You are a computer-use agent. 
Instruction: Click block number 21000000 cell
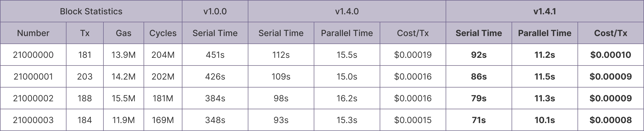click(33, 55)
